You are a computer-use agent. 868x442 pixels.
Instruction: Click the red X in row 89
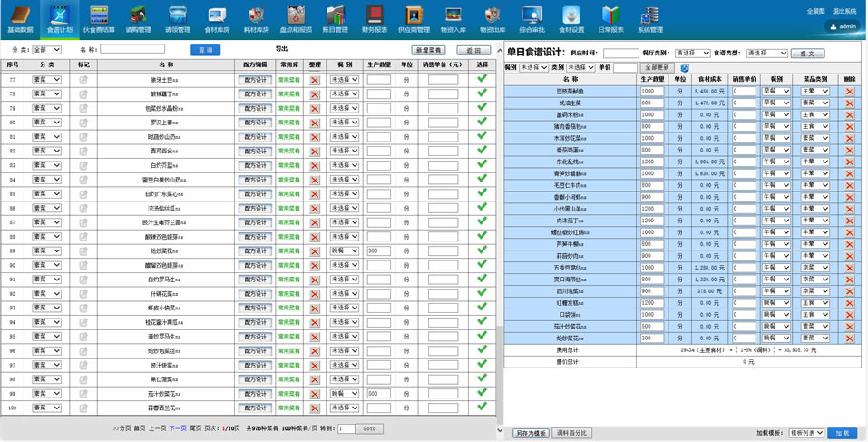(x=315, y=250)
